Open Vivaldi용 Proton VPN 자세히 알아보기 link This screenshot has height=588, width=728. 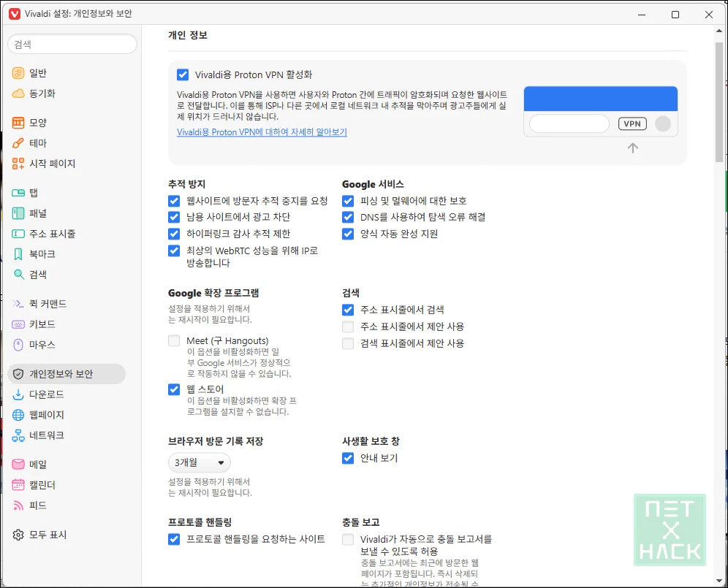pyautogui.click(x=262, y=131)
